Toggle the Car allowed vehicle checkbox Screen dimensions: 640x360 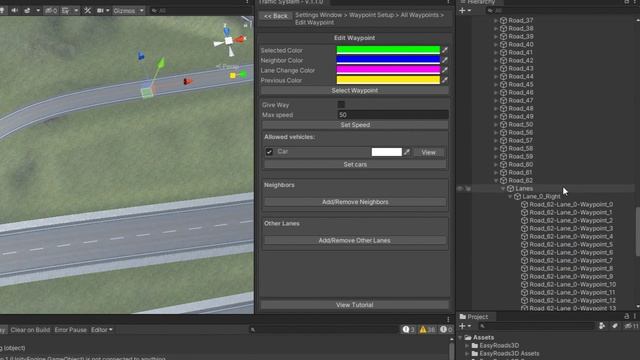click(269, 152)
